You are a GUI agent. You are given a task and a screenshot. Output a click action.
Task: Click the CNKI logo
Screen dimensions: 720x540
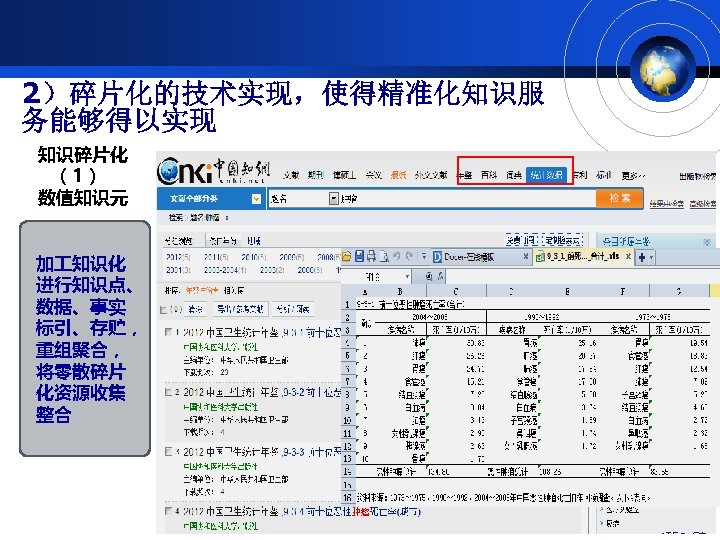213,171
